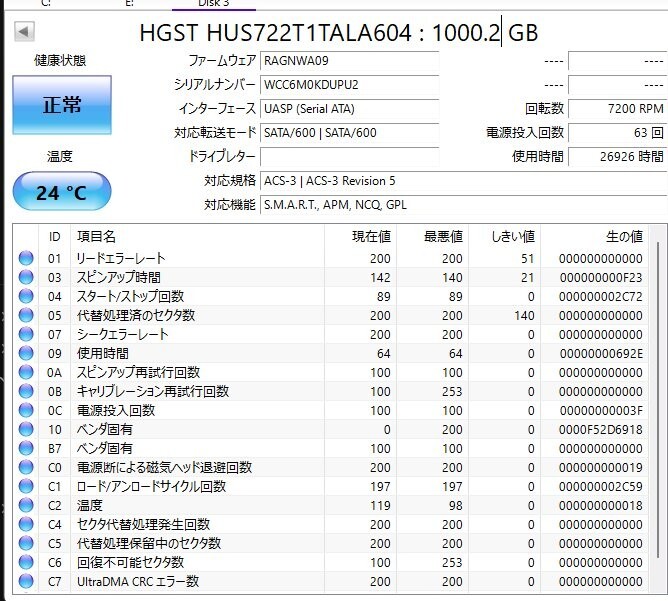
Task: Select the status icon for ID 0C row
Action: point(26,410)
